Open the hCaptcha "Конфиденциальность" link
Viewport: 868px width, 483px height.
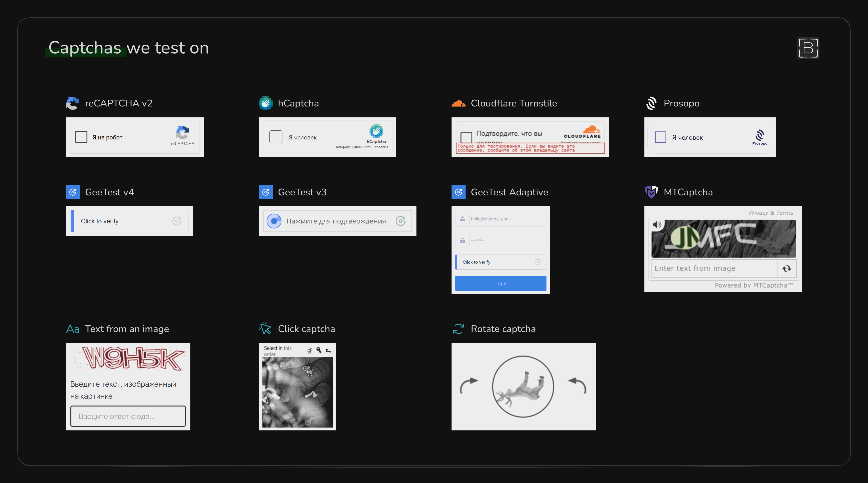pos(354,147)
